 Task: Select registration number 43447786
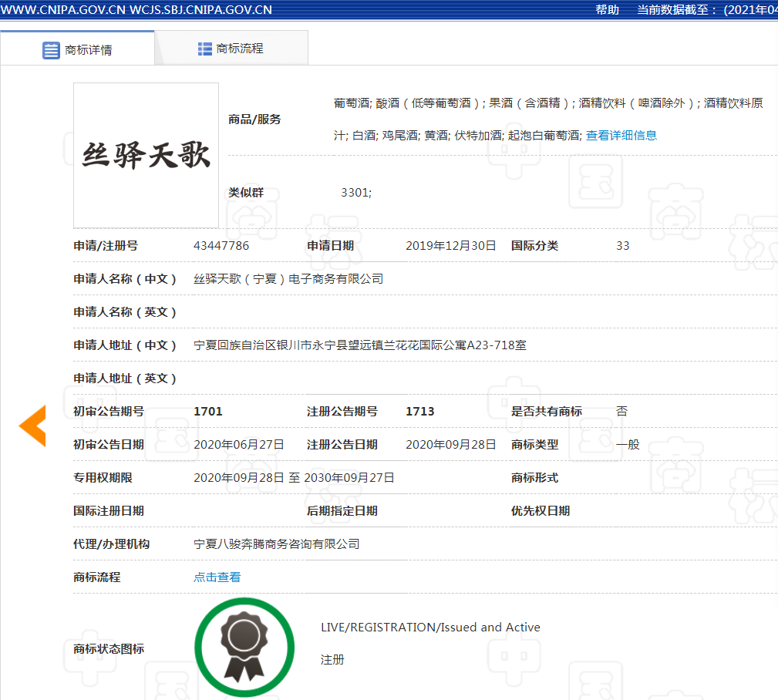[221, 246]
